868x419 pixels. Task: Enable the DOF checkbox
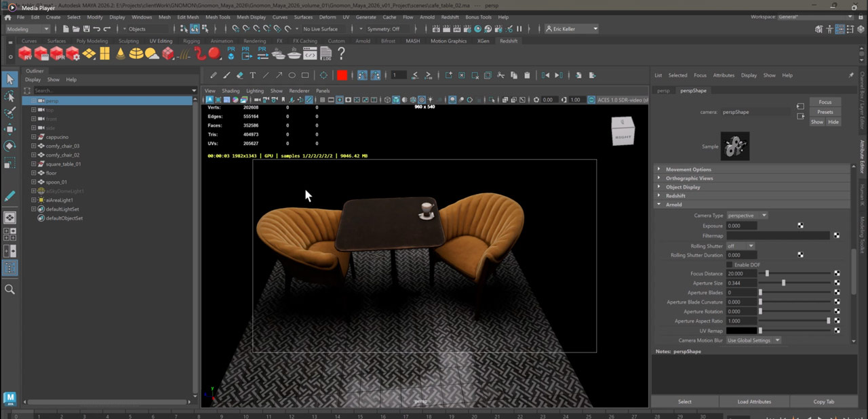(730, 264)
